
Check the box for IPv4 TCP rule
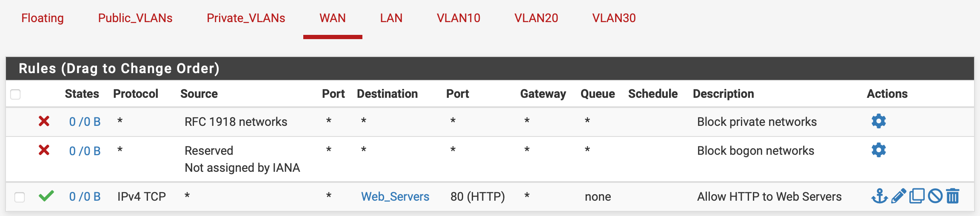pos(20,197)
